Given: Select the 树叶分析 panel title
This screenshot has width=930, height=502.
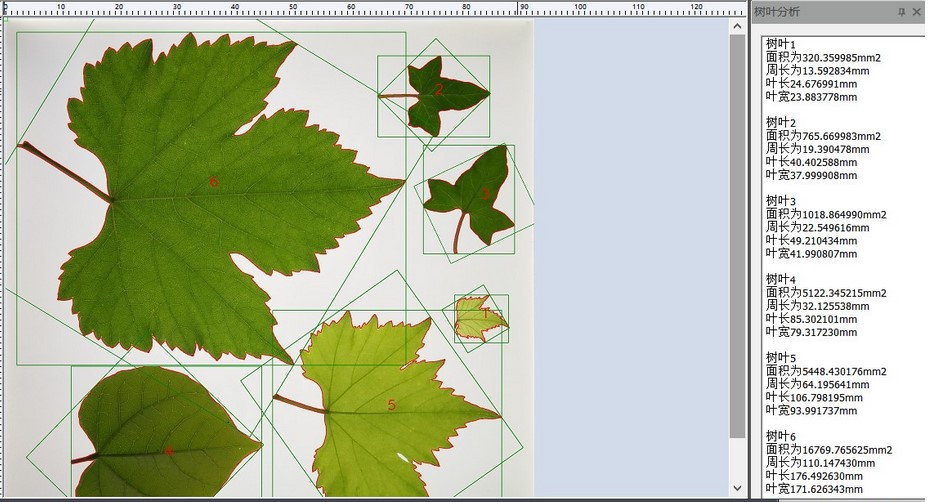Looking at the screenshot, I should (776, 12).
